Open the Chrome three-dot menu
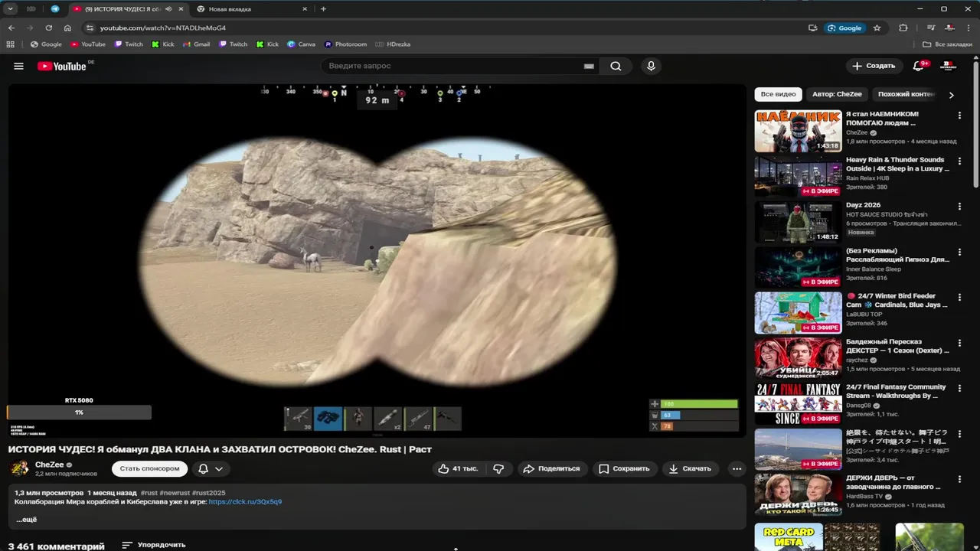 [x=969, y=28]
